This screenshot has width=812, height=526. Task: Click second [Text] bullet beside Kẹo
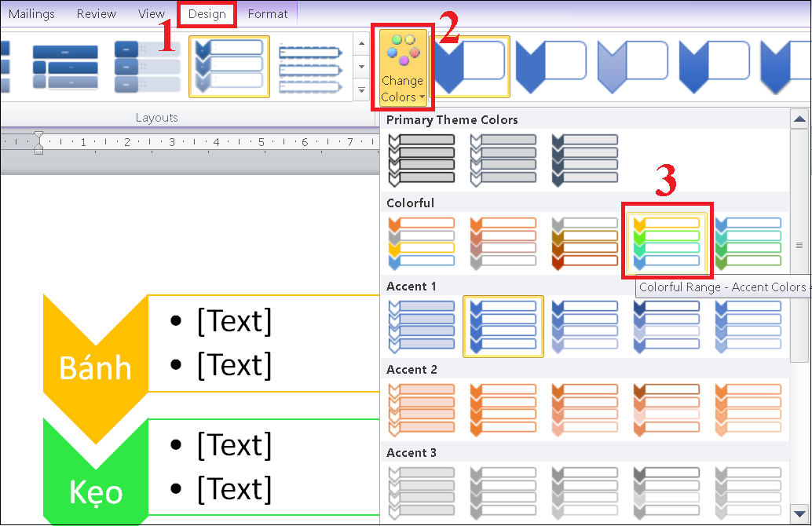[234, 489]
